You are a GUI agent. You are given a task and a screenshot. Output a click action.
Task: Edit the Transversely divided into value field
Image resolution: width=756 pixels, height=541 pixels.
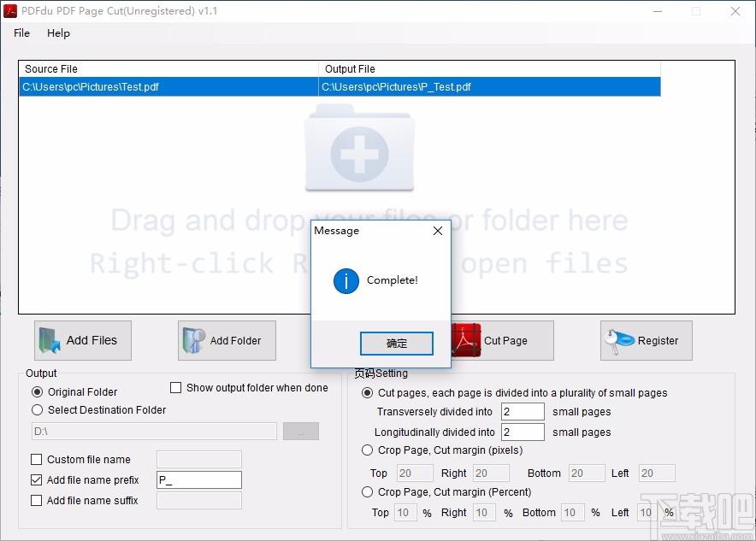click(522, 411)
